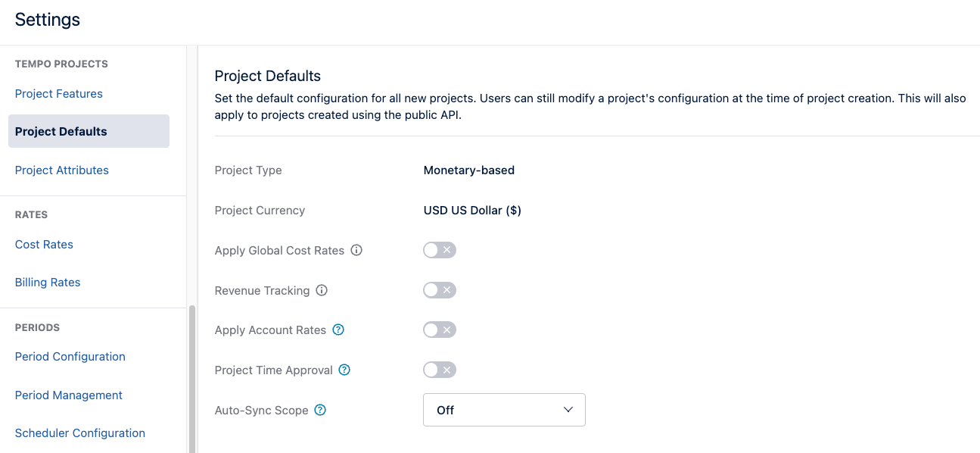Switch on Project Time Approval
The height and width of the screenshot is (453, 980).
[x=440, y=370]
